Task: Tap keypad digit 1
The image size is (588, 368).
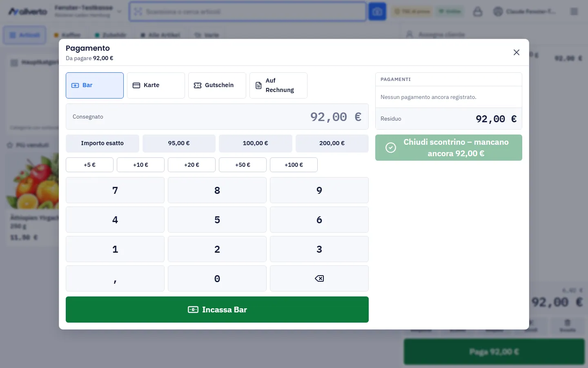Action: pyautogui.click(x=115, y=249)
